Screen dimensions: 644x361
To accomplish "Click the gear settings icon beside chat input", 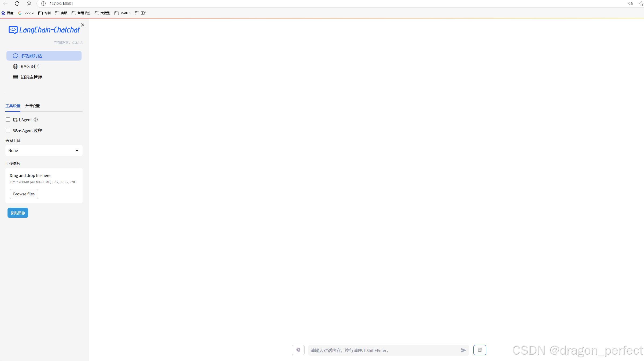I will click(x=298, y=350).
